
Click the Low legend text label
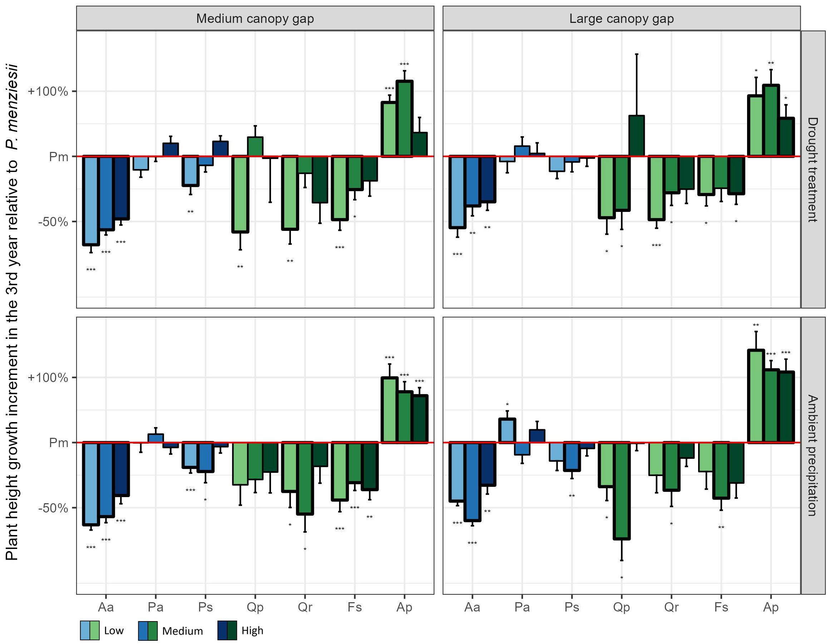(x=114, y=631)
